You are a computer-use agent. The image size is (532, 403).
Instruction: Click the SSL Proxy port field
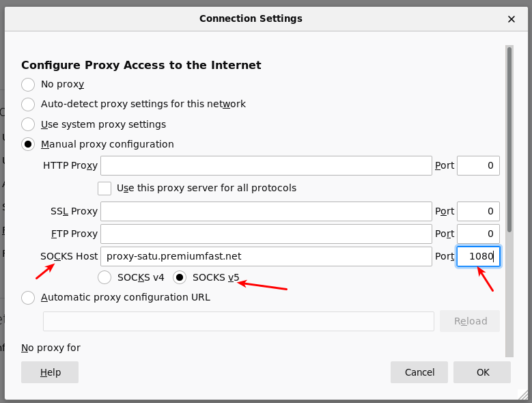pos(478,211)
